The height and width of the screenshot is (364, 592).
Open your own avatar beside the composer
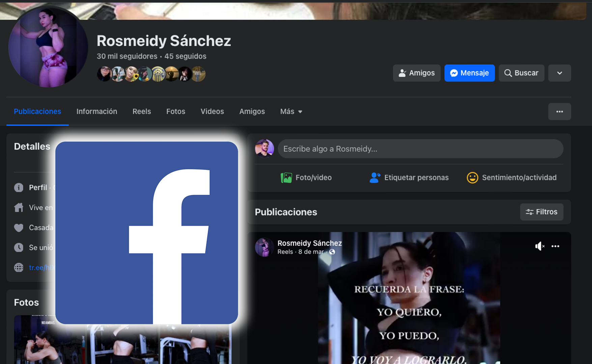pyautogui.click(x=264, y=148)
